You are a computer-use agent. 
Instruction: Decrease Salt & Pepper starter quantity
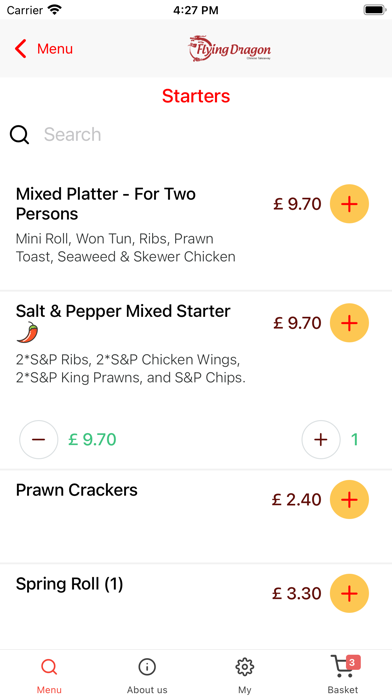[x=39, y=439]
